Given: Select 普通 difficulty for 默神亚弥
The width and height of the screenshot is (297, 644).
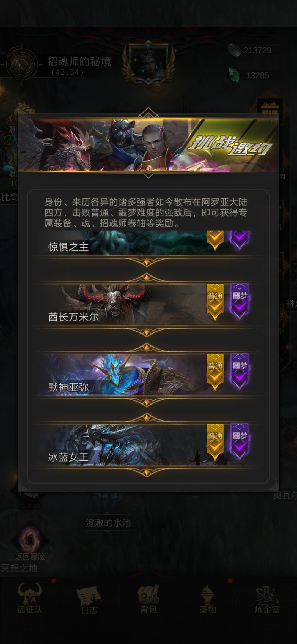Looking at the screenshot, I should (215, 372).
